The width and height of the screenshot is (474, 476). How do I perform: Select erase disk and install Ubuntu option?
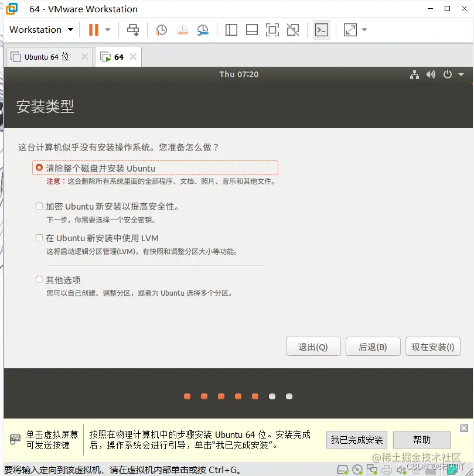click(x=39, y=167)
